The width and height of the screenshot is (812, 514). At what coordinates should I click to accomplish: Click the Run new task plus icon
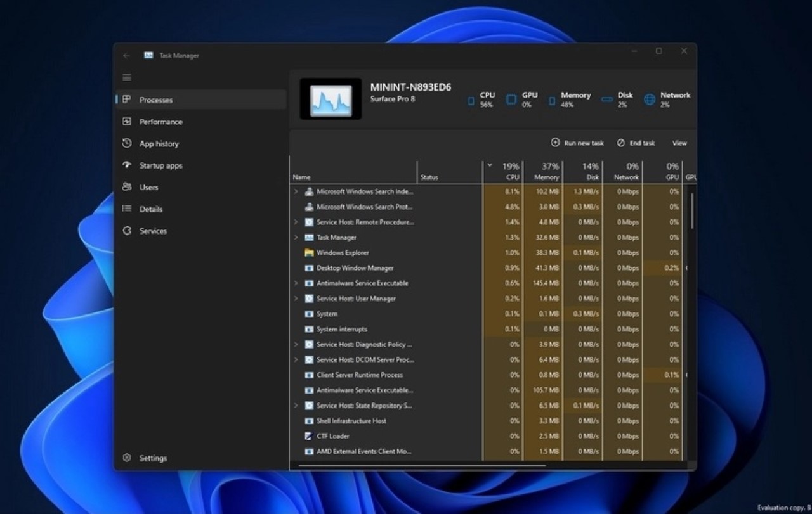pyautogui.click(x=555, y=143)
